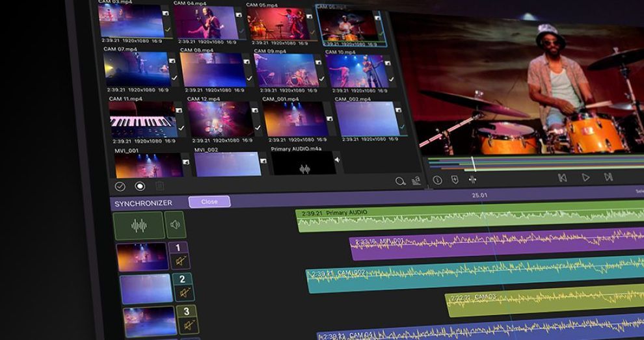Screen dimensions: 644x340
Task: Toggle the checkmark on CAM 04.mp4
Action: (241, 31)
